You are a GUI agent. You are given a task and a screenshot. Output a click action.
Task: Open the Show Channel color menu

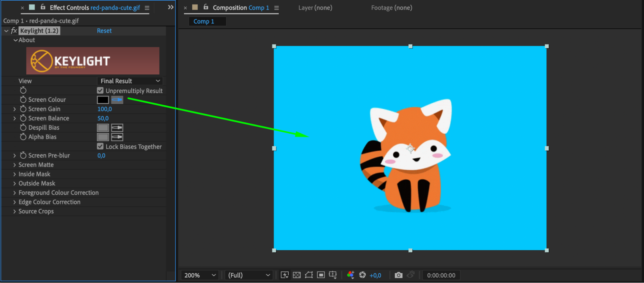tap(351, 275)
